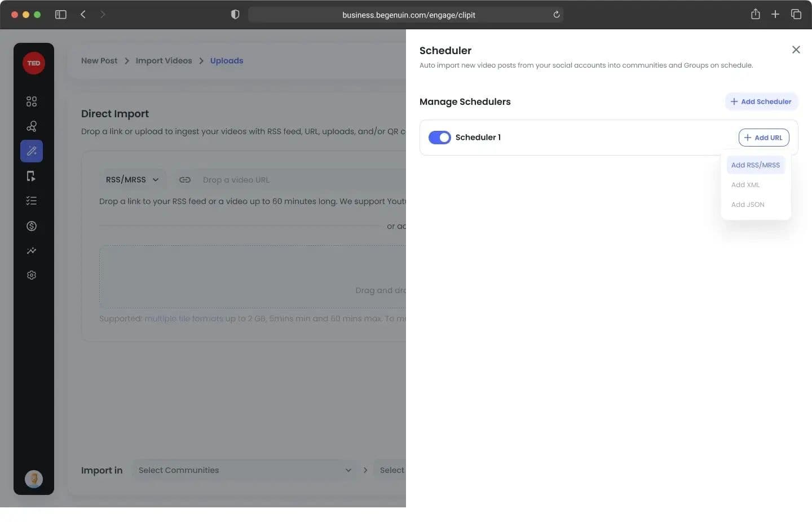Open the settings gear icon in sidebar
The height and width of the screenshot is (522, 812).
32,275
